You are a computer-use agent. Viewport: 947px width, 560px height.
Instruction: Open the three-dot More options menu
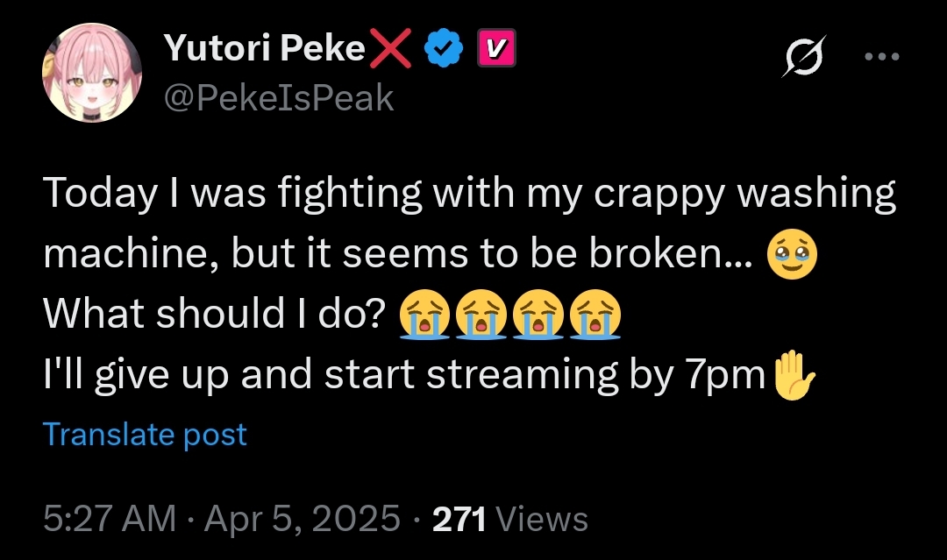pos(881,58)
